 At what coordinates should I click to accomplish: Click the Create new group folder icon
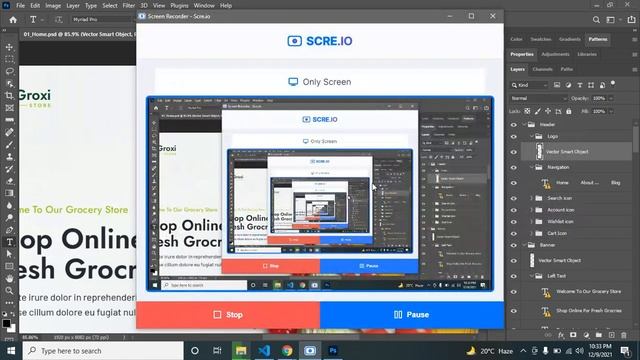(598, 335)
